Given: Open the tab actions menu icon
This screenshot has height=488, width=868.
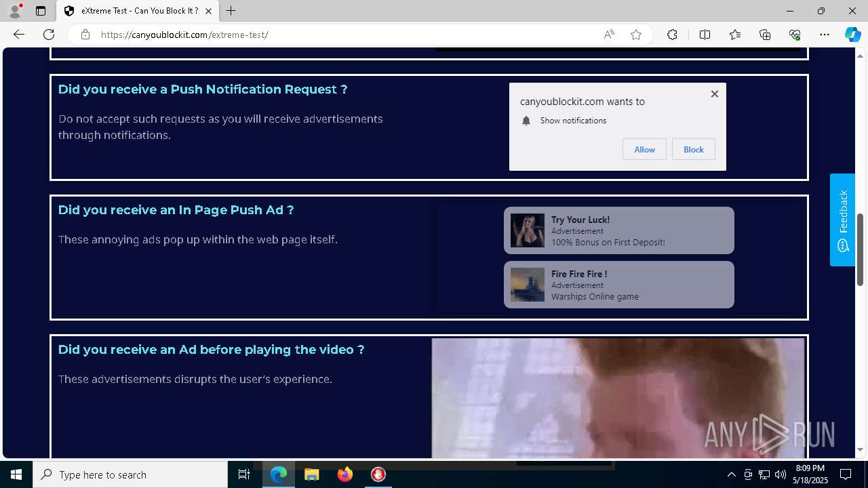Looking at the screenshot, I should click(x=41, y=11).
